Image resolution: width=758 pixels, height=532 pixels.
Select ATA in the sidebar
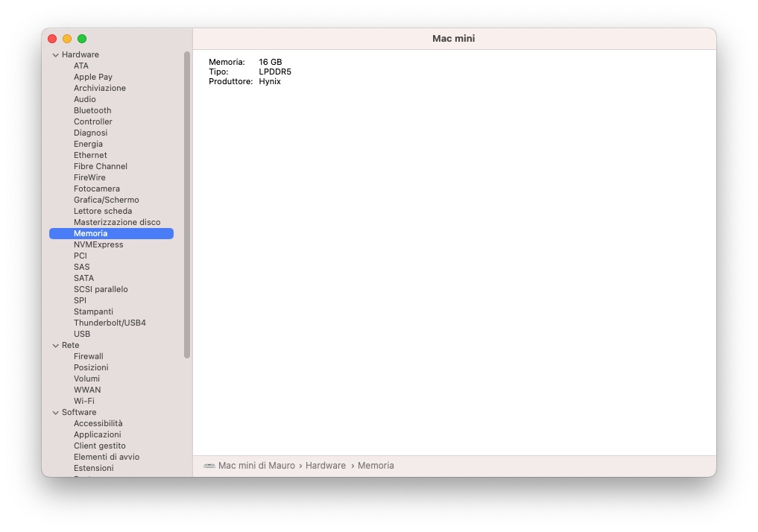coord(80,66)
